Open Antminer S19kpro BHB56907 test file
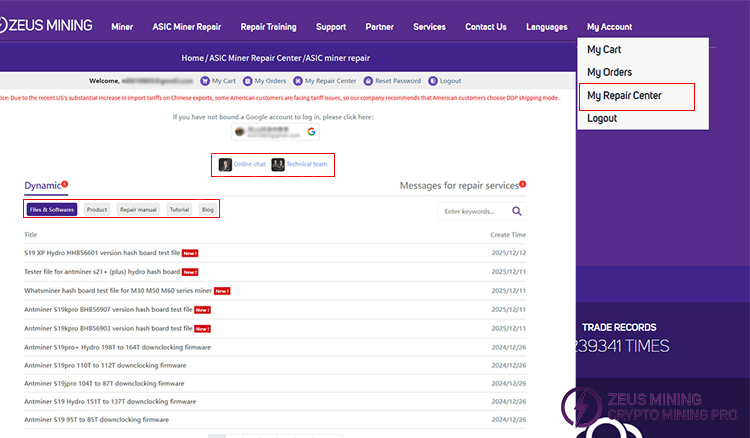Screen dimensions: 750x438 pyautogui.click(x=108, y=309)
